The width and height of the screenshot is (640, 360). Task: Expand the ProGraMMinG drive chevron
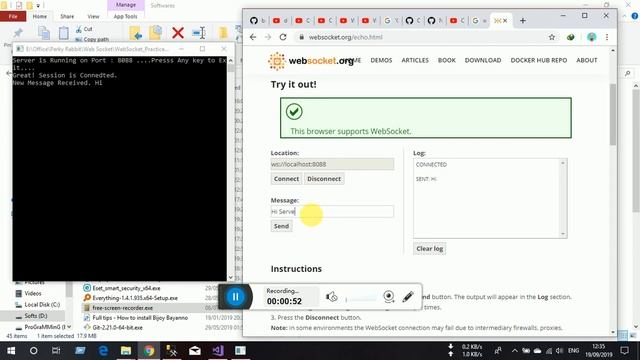coord(69,327)
